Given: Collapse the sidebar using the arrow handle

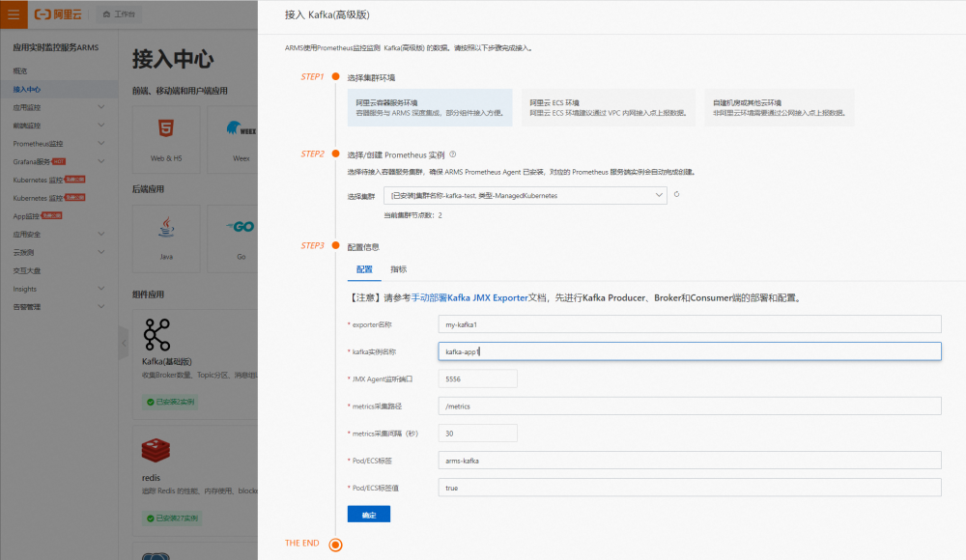Looking at the screenshot, I should [124, 343].
